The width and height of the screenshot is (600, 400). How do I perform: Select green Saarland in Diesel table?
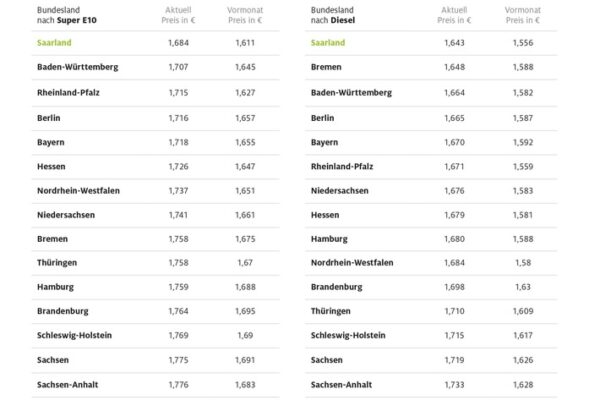point(331,43)
